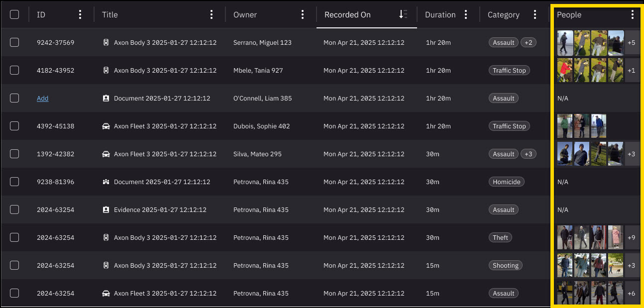The height and width of the screenshot is (308, 644).
Task: Sort by the Recorded On column header
Action: point(347,14)
